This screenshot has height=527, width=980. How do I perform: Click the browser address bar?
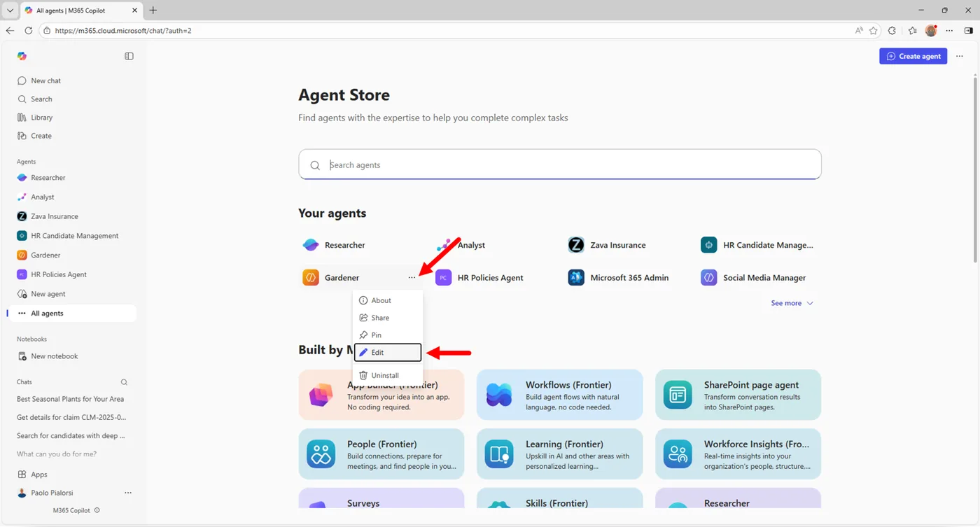(x=448, y=31)
